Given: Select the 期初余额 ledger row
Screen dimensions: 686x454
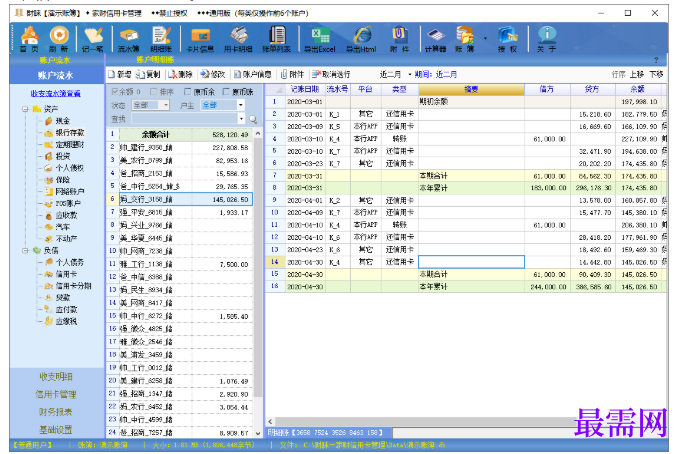Looking at the screenshot, I should [466, 101].
